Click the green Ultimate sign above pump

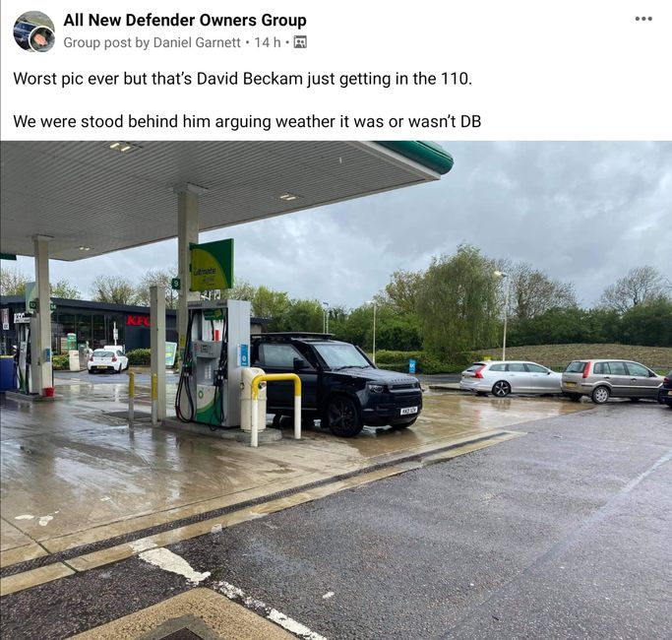212,265
